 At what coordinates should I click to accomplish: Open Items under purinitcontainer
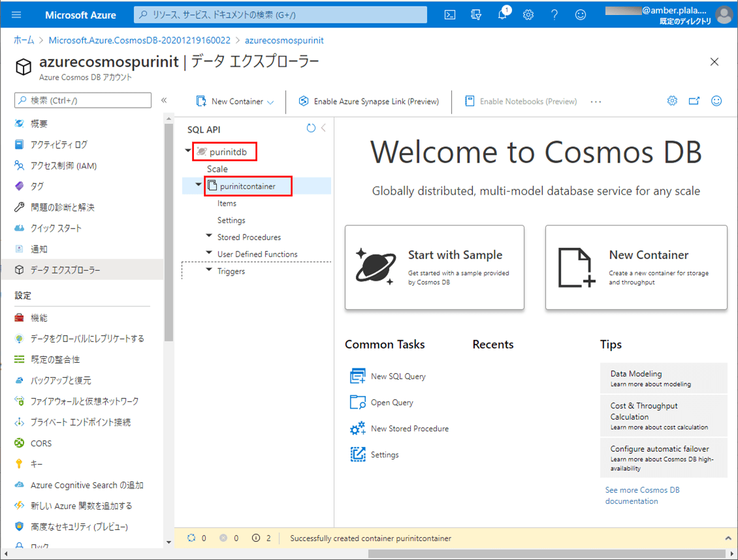[227, 204]
